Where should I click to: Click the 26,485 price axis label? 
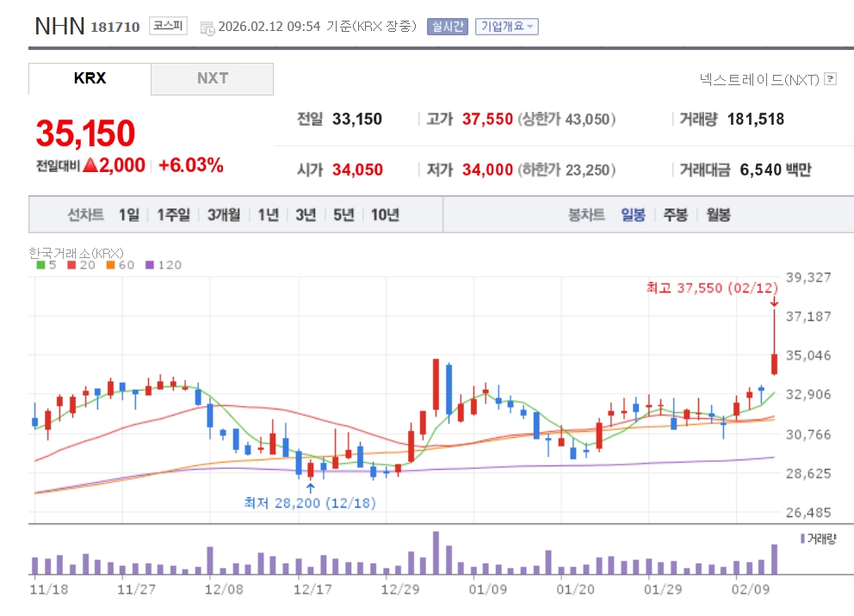tap(808, 513)
